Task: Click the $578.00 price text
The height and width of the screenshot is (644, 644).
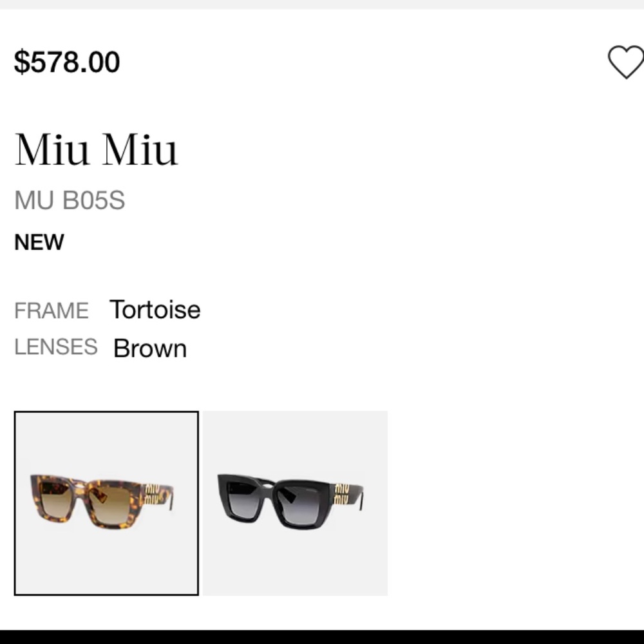Action: [x=66, y=62]
